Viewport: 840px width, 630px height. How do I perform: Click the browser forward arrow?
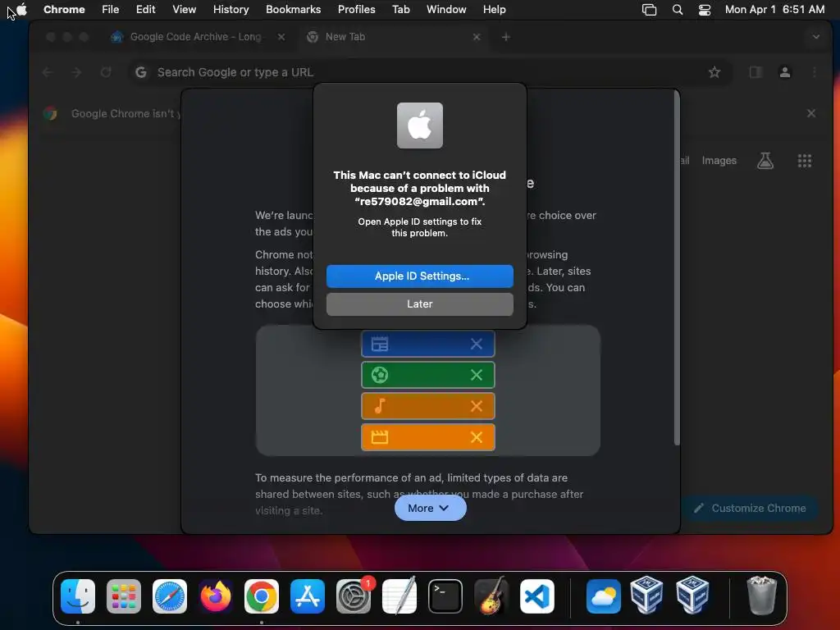[76, 72]
